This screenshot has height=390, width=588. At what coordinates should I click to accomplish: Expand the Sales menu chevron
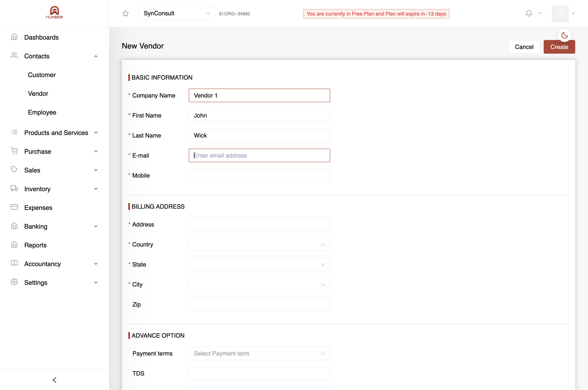pos(96,170)
